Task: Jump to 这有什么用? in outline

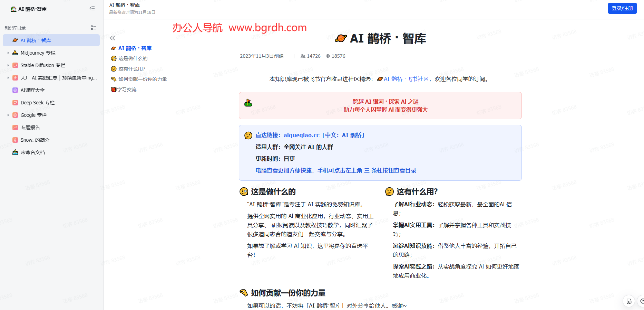Action: click(132, 69)
